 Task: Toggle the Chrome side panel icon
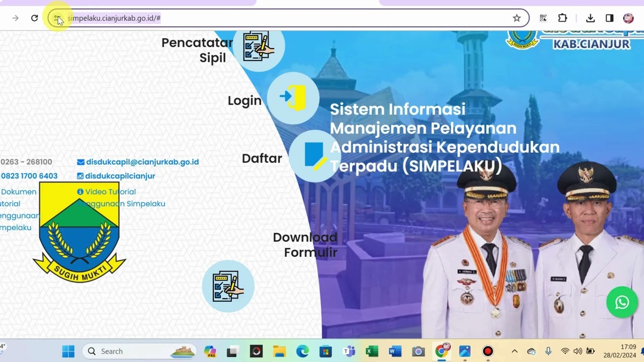(609, 18)
